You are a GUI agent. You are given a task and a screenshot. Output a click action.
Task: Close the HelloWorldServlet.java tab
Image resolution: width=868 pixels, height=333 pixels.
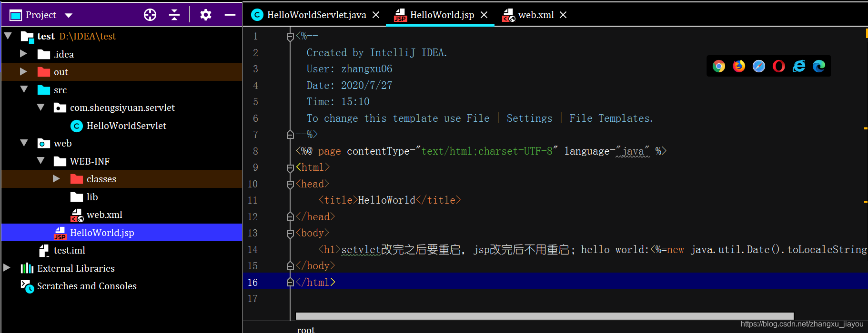pos(376,15)
